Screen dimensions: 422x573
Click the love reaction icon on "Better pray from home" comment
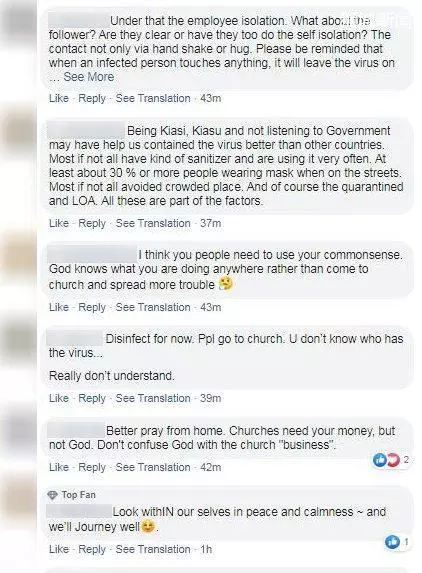(393, 460)
